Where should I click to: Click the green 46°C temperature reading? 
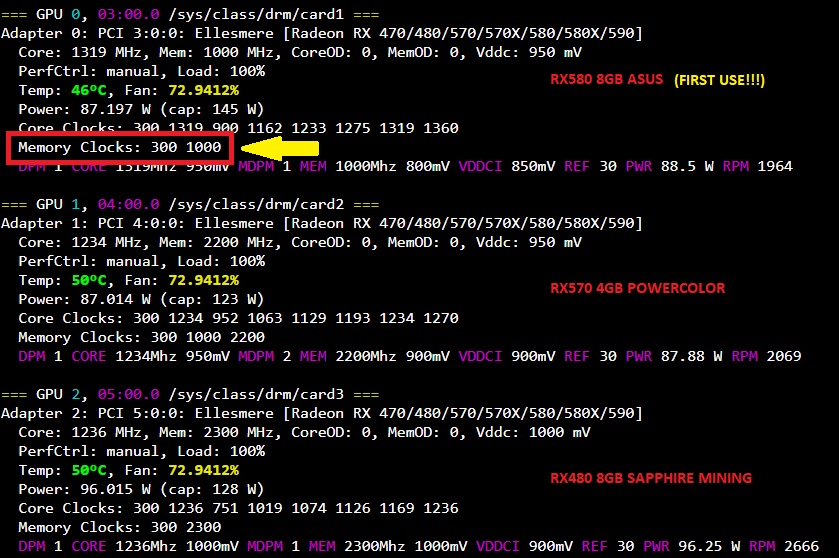pos(92,90)
